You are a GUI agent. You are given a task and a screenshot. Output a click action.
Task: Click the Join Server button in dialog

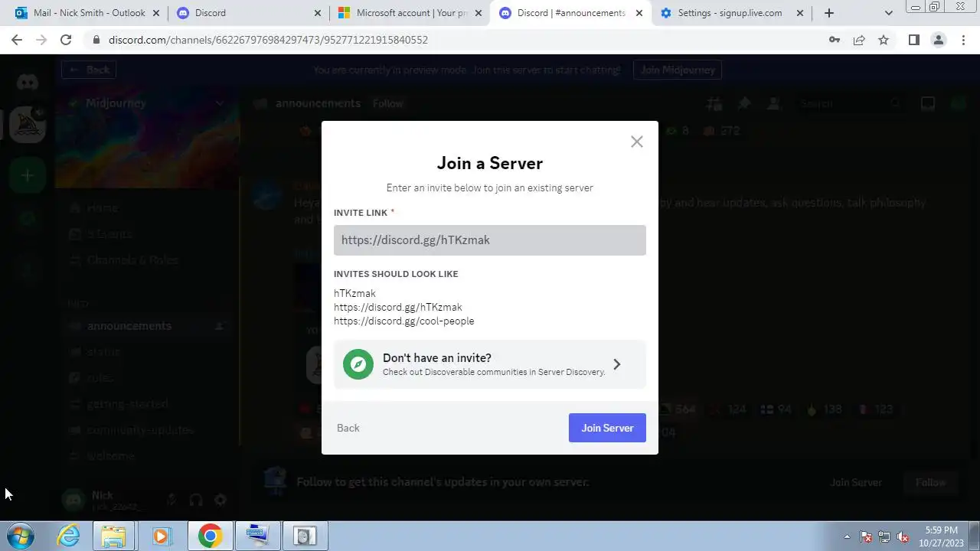[x=607, y=428]
